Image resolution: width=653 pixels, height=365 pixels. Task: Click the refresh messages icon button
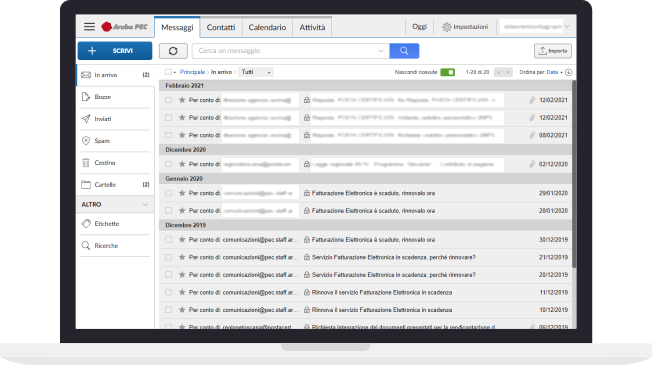coord(173,51)
